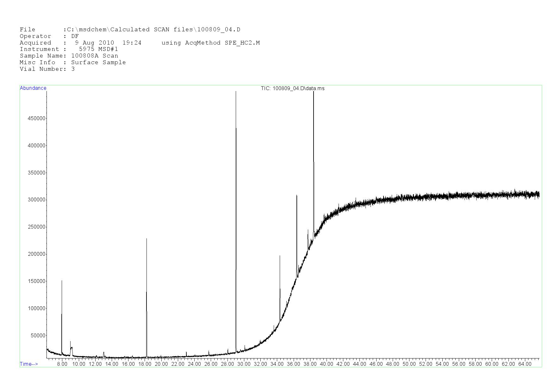Click the Abundance axis label

[x=33, y=88]
